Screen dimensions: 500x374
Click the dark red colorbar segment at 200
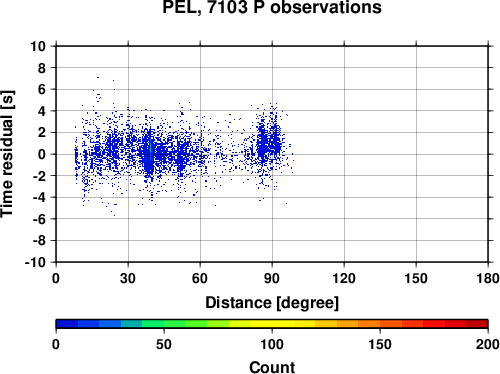coord(477,324)
